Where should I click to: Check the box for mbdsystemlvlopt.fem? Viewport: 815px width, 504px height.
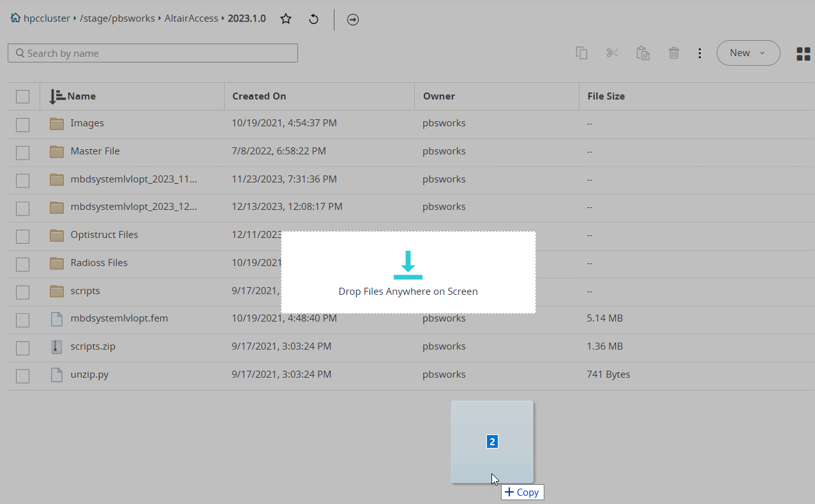(22, 320)
